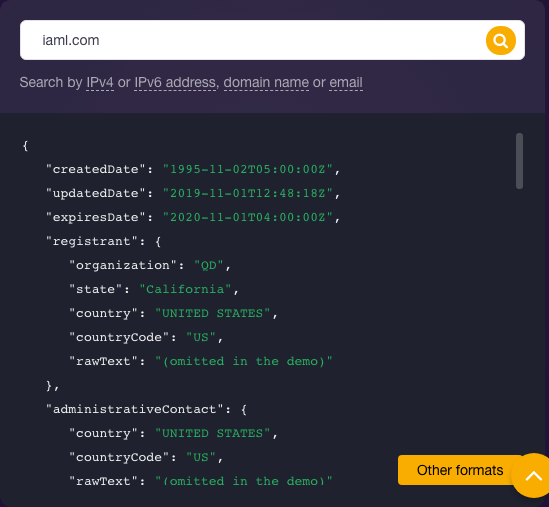Screen dimensions: 549x507
Task: Click registrant rawText "(omitted in the demo)"
Action: coord(244,361)
